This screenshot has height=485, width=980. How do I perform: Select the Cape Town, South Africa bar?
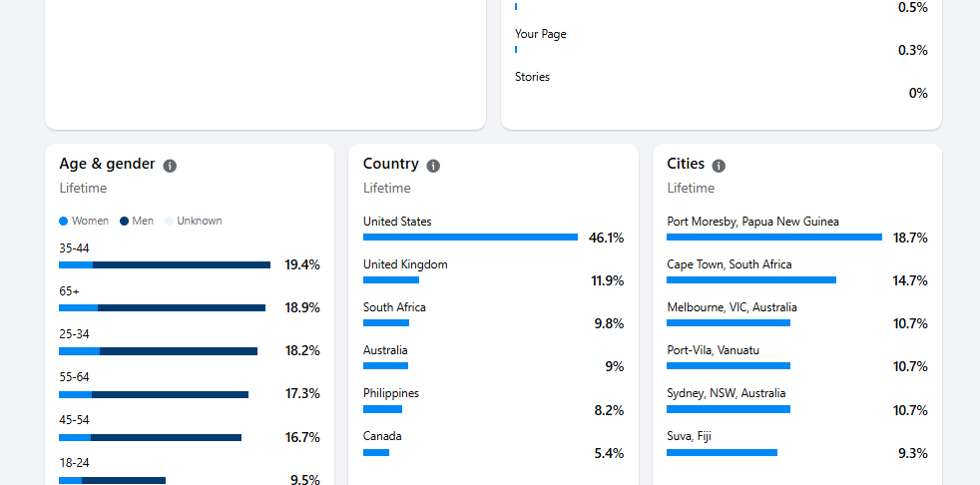point(751,280)
